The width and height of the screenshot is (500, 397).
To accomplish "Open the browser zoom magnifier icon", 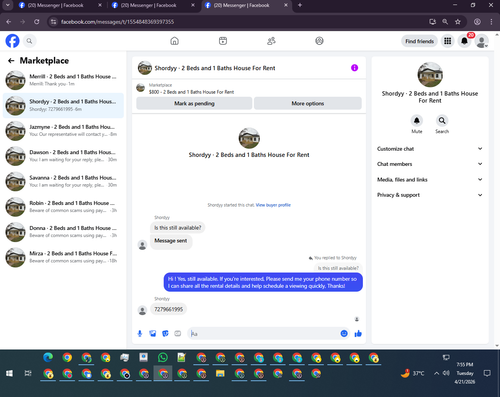I will (x=445, y=22).
